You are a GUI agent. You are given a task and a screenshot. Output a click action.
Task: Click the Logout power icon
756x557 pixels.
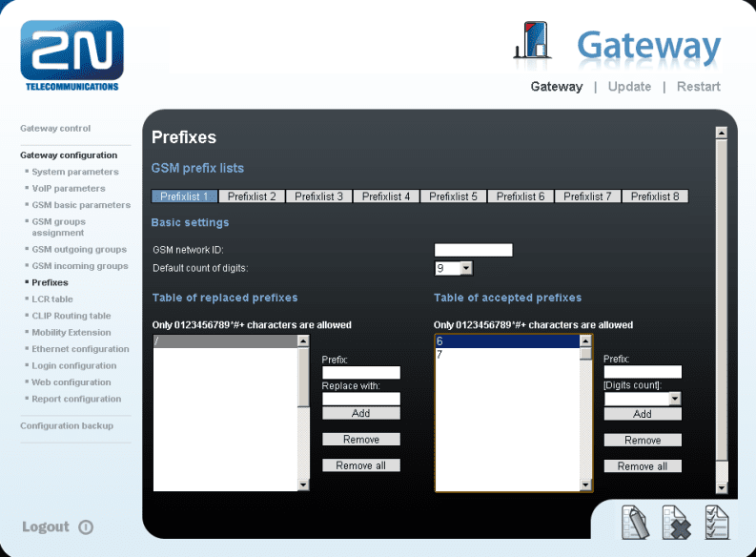click(x=86, y=527)
